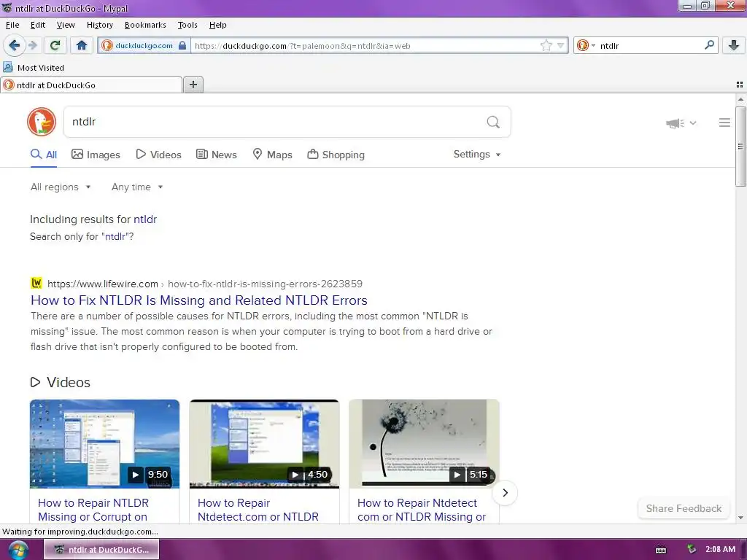This screenshot has width=747, height=560.
Task: Show next videos with the right chevron
Action: click(x=505, y=492)
